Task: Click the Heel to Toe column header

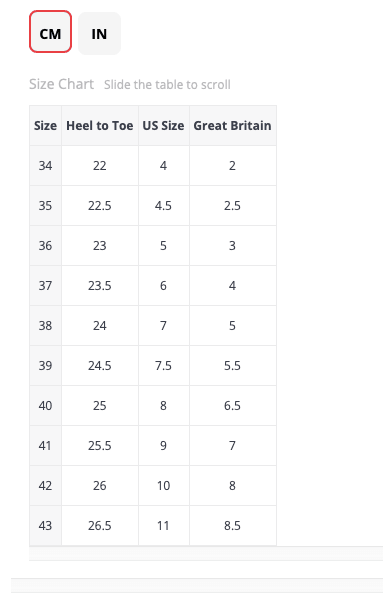Action: 99,126
